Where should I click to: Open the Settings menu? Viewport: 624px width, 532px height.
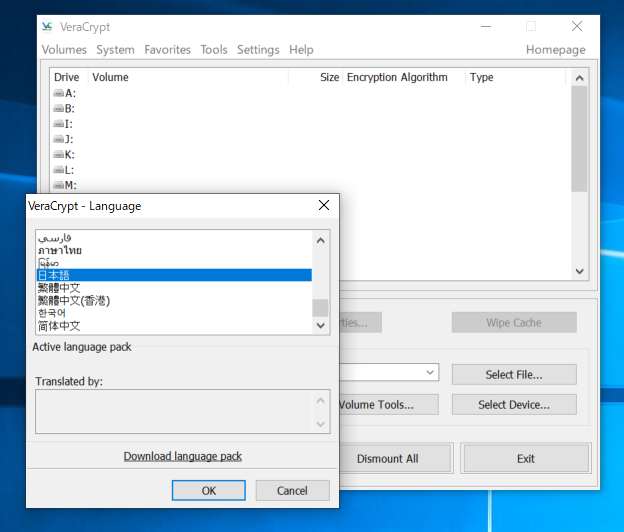tap(258, 50)
